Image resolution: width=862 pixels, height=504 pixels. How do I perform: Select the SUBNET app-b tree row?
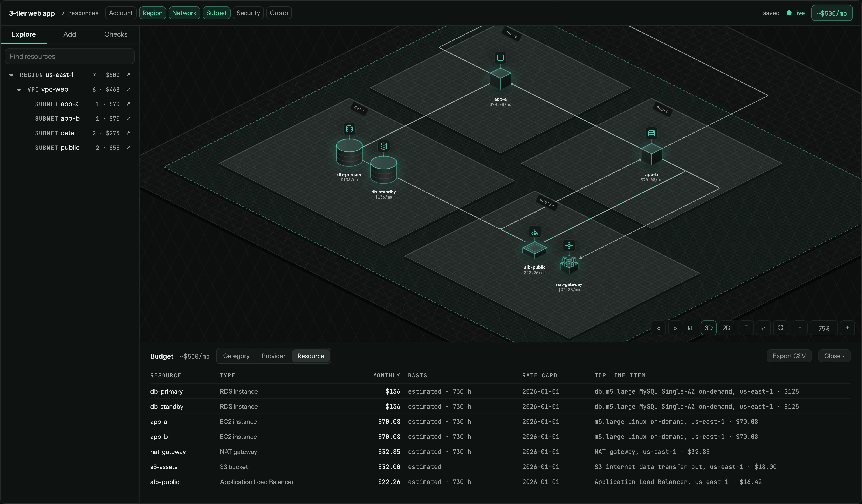click(x=70, y=119)
